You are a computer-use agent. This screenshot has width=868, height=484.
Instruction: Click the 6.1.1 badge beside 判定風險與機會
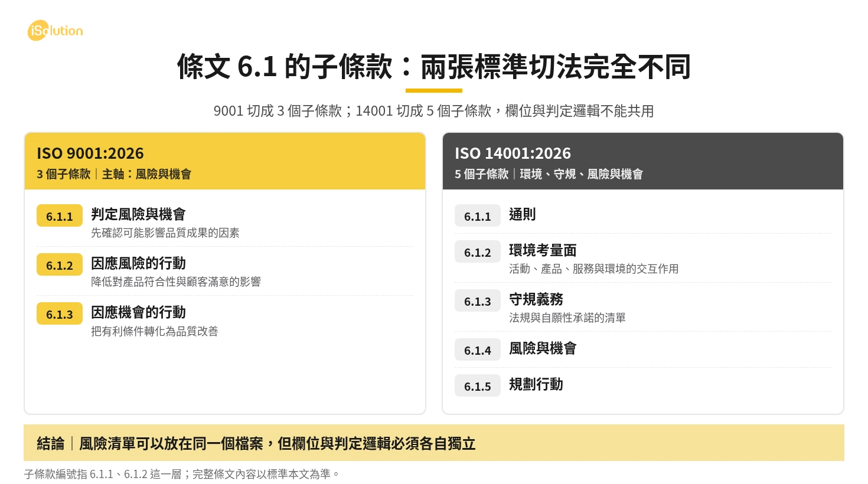tap(60, 216)
